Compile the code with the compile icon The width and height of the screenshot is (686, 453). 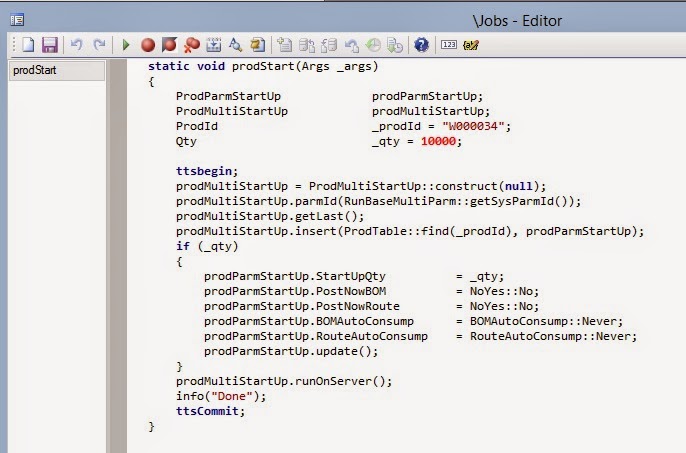[214, 45]
